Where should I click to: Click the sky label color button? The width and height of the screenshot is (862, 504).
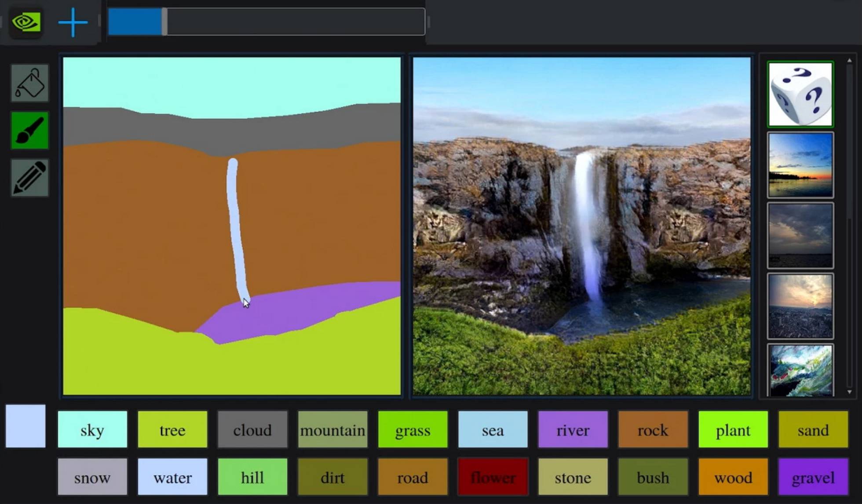(x=93, y=430)
